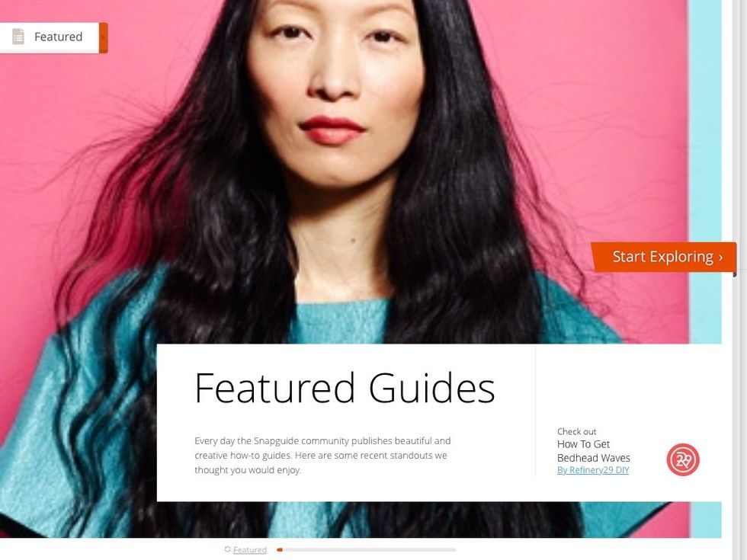Open the How To Get Bedhead Waves guide title
The height and width of the screenshot is (560, 747).
pyautogui.click(x=594, y=451)
